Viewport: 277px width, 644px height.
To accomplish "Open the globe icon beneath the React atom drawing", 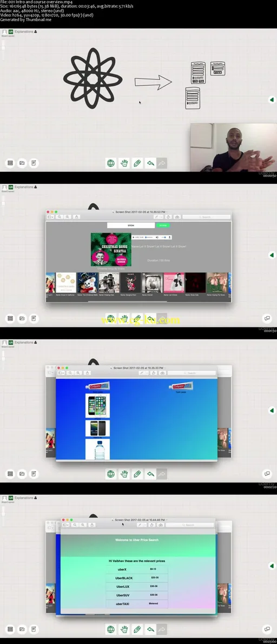I will click(110, 163).
